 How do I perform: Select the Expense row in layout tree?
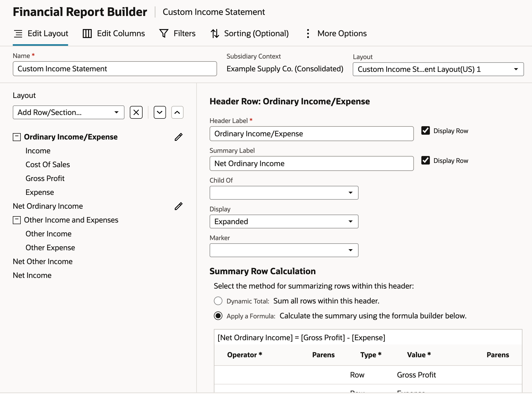pos(40,192)
